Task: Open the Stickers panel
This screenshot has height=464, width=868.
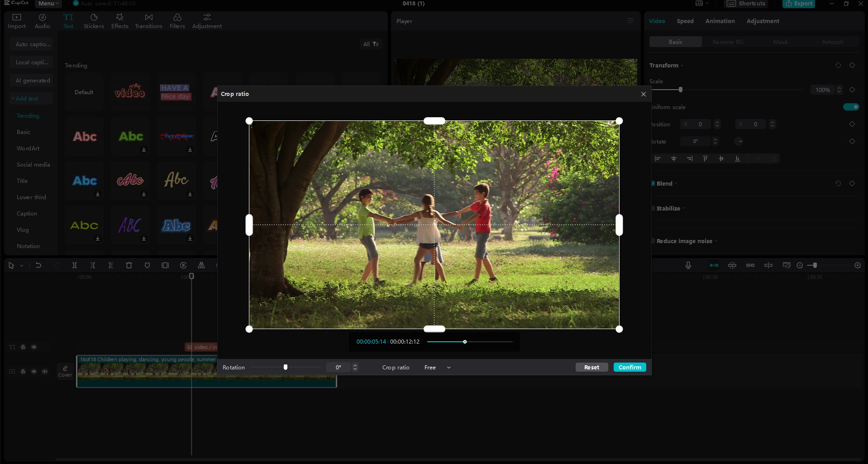Action: point(94,20)
